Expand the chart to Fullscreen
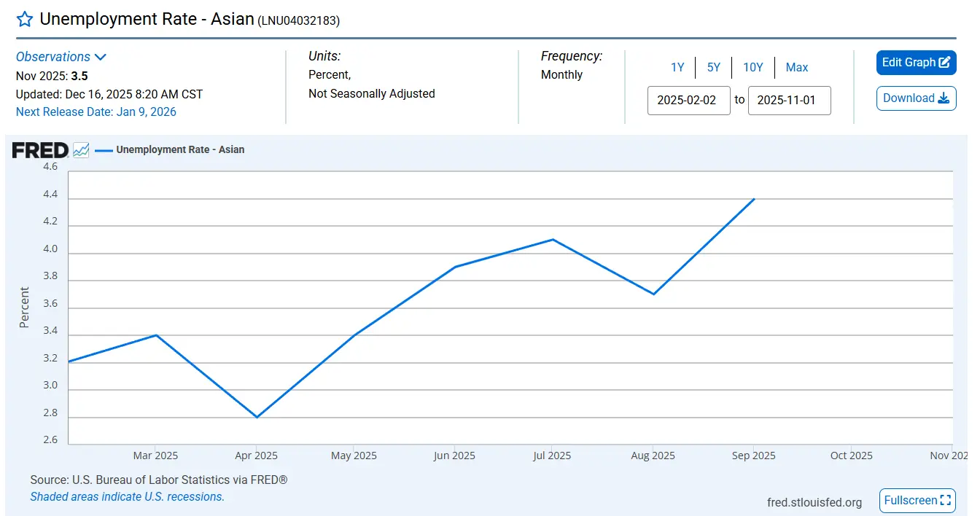The height and width of the screenshot is (516, 980). [917, 501]
